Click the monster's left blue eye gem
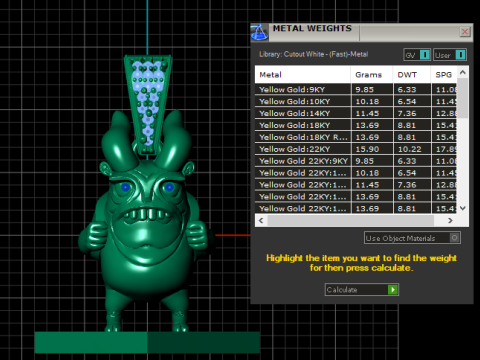 point(125,187)
